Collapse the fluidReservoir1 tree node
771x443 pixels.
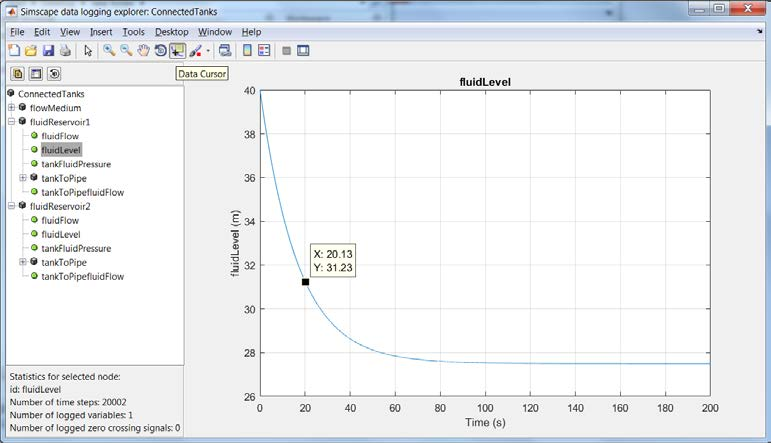click(11, 122)
